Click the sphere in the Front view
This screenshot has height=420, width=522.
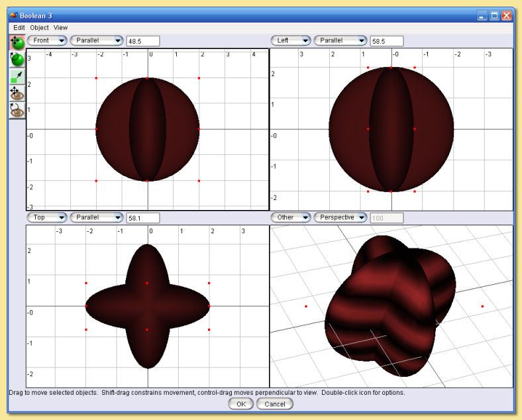[148, 129]
